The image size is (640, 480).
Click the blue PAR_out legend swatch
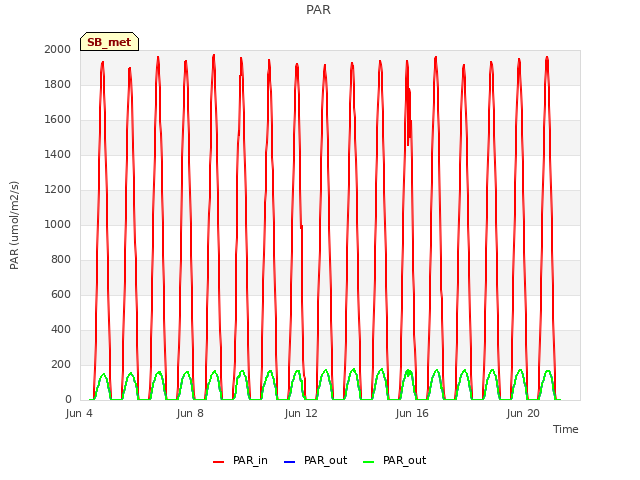click(289, 462)
